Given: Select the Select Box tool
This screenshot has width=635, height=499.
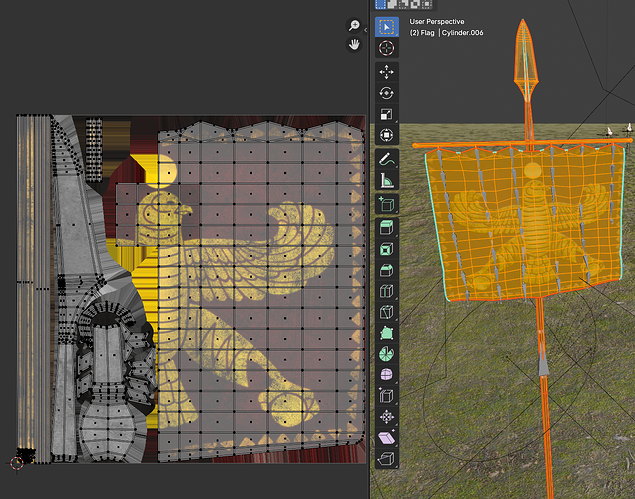Looking at the screenshot, I should pos(387,27).
